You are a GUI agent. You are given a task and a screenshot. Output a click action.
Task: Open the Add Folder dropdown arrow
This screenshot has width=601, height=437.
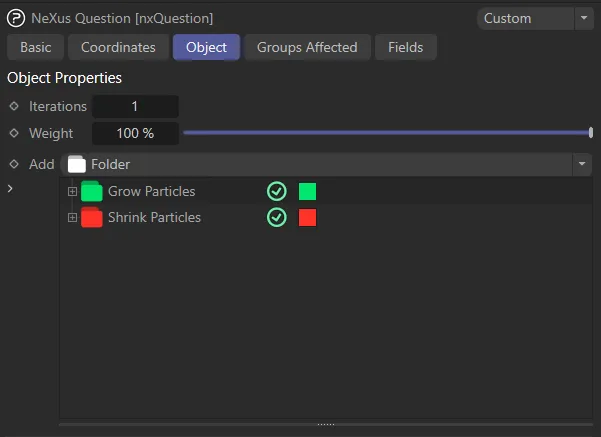tap(581, 164)
